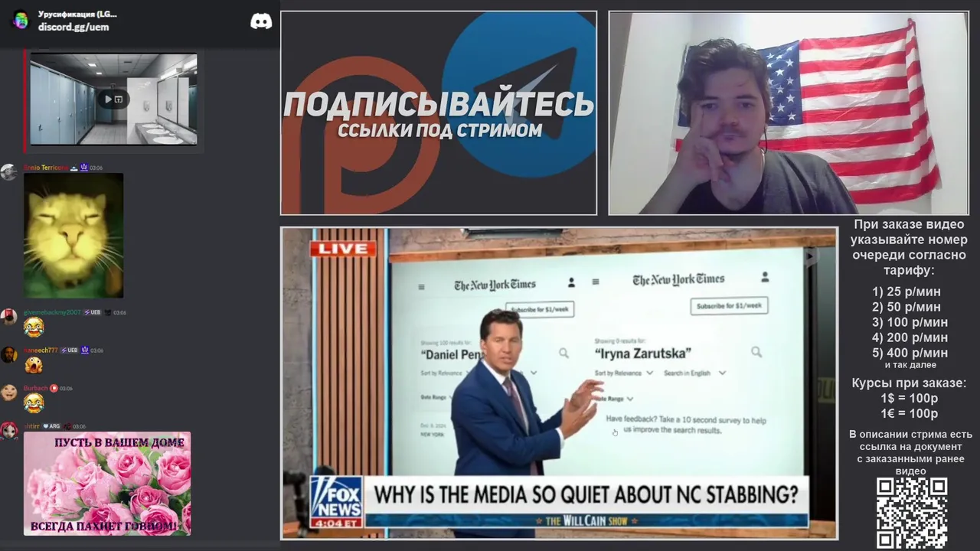Expand left Date Range dropdown
980x551 pixels.
tap(437, 397)
